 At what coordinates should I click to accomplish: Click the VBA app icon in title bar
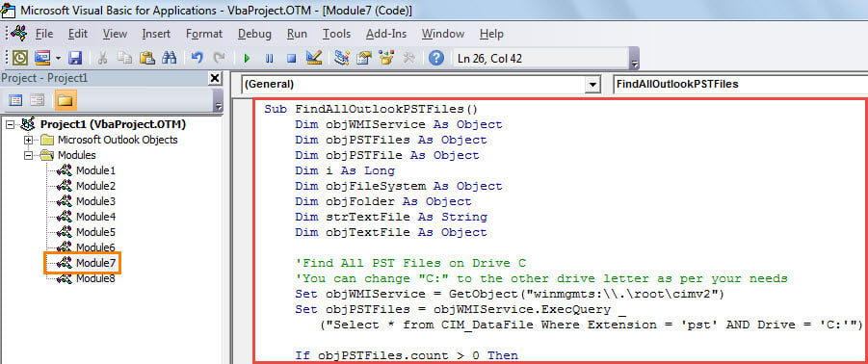coord(9,10)
